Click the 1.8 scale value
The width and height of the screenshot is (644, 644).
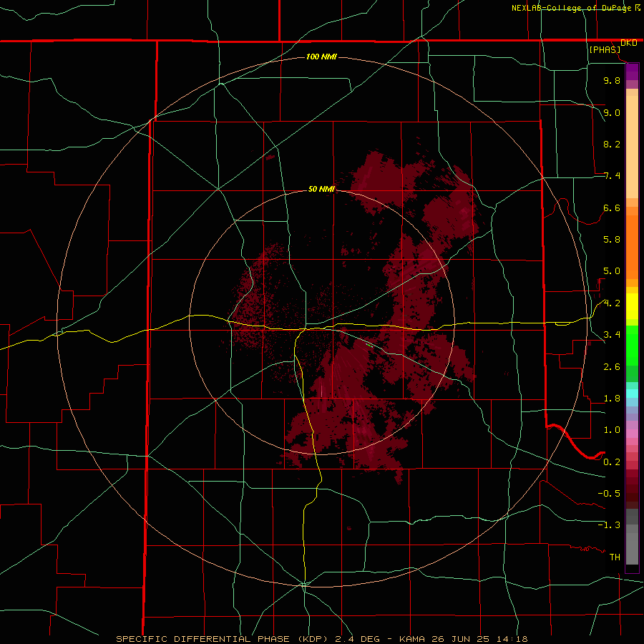[612, 399]
